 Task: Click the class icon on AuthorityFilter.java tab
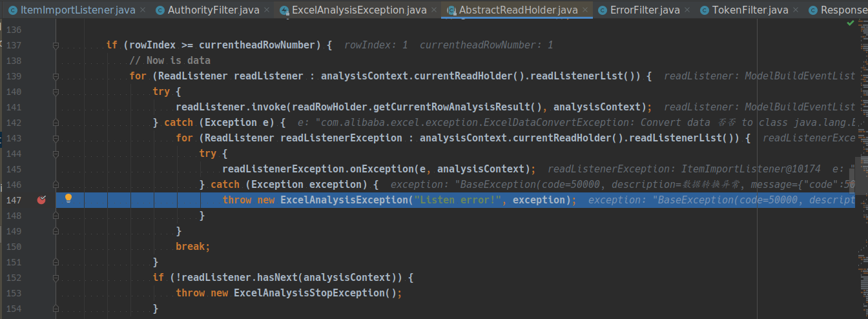(160, 10)
